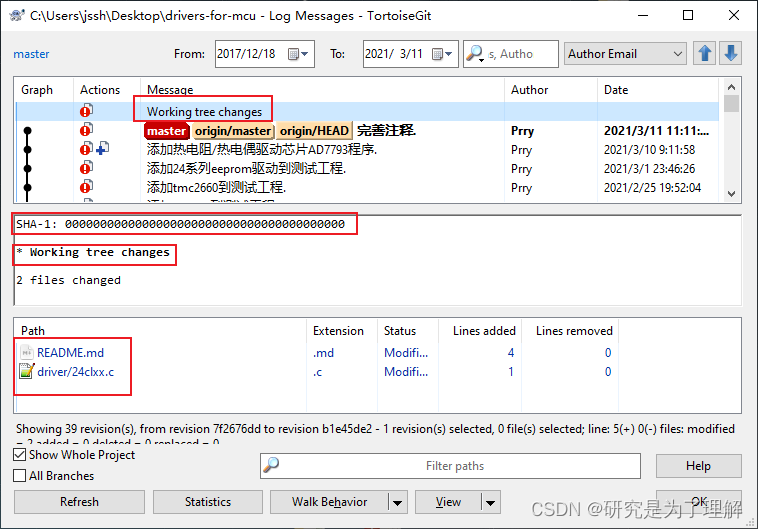Screen dimensions: 758x529
Task: Click the TortoiseGit title bar icon
Action: coord(16,15)
